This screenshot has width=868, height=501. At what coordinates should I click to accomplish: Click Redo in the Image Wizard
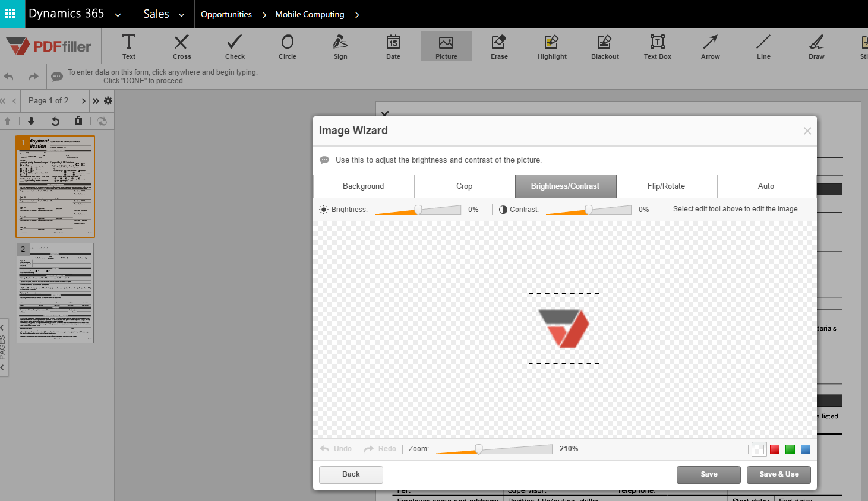(x=380, y=449)
